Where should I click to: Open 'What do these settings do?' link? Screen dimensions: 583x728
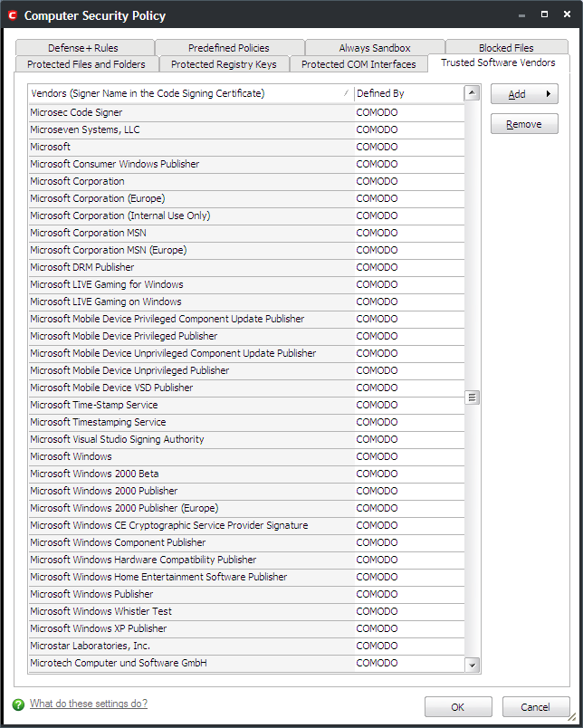[89, 704]
